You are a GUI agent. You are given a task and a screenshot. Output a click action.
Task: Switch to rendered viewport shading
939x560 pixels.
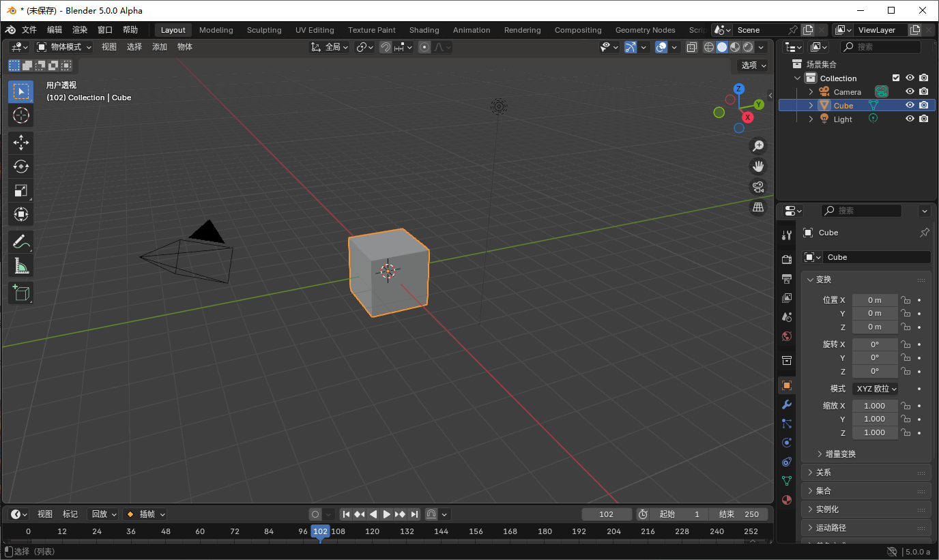tap(748, 47)
